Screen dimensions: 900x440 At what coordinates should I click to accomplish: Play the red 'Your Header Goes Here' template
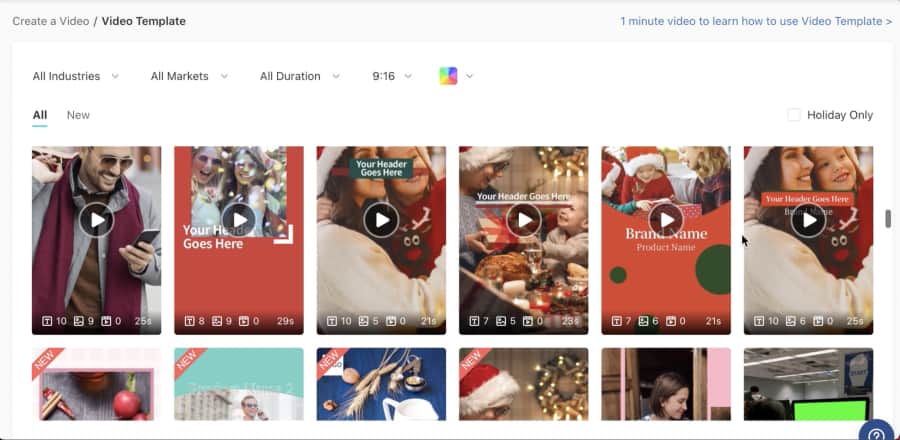point(238,220)
